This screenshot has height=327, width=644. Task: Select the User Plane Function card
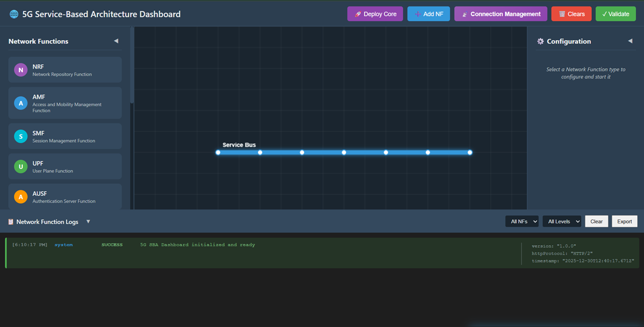(65, 167)
